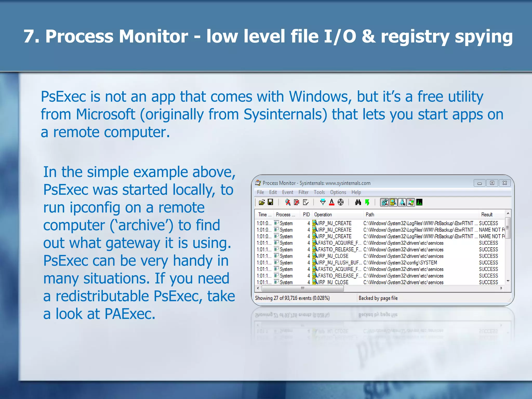The height and width of the screenshot is (399, 532).
Task: Toggle the Autoscroll toolbar icon
Action: (297, 202)
